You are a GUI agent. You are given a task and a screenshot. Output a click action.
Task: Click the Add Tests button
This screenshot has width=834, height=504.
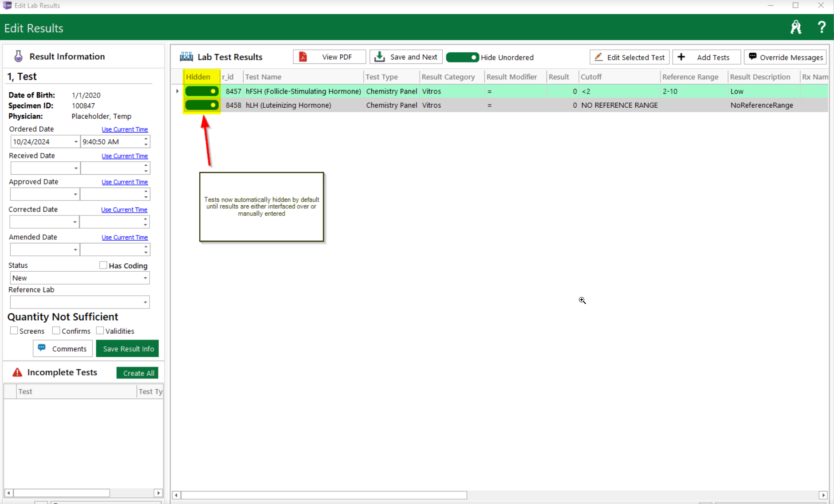click(706, 57)
